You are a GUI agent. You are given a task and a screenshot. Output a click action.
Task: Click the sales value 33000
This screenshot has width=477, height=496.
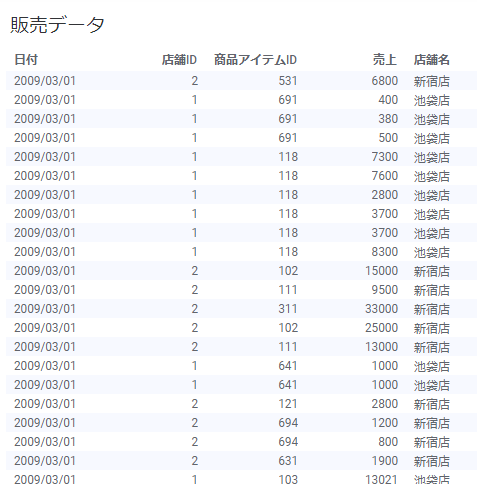(x=381, y=309)
